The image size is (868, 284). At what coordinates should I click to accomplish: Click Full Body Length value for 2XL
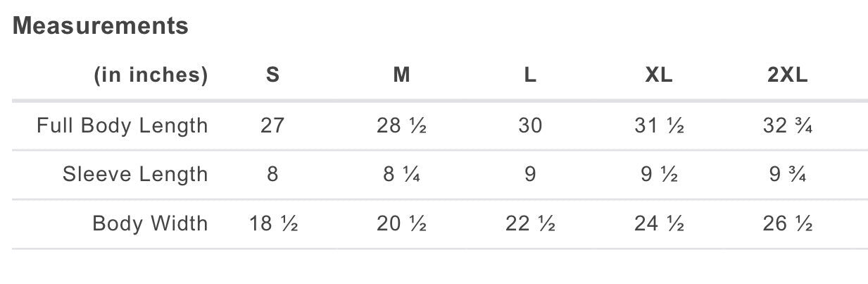coord(788,125)
